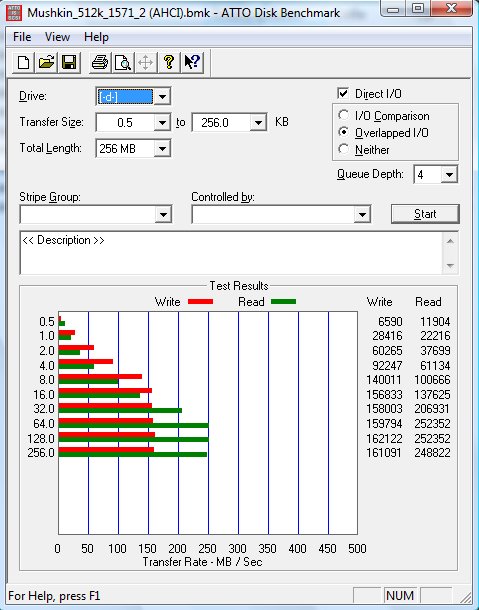Click the ATTO application icon in title bar

tap(14, 13)
